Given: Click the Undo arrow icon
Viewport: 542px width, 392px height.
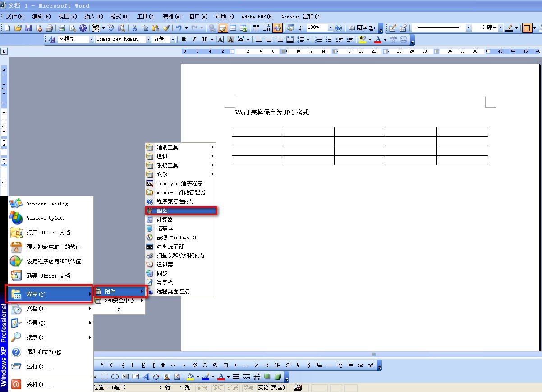Looking at the screenshot, I should [x=179, y=28].
